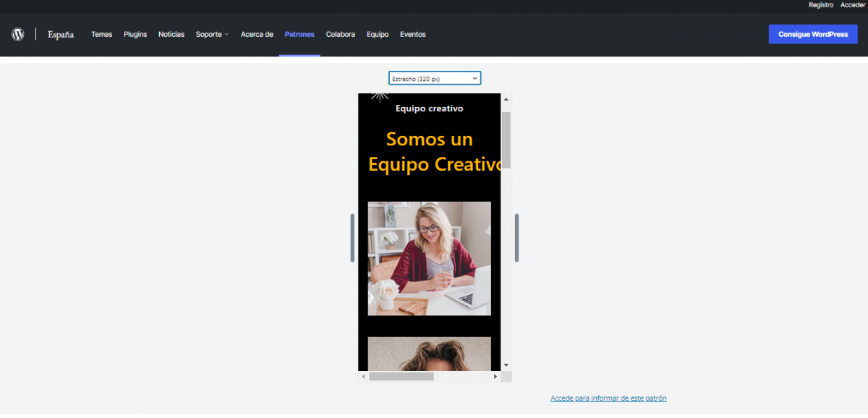Viewport: 868px width, 418px height.
Task: Click the right resize handle of preview
Action: (517, 238)
